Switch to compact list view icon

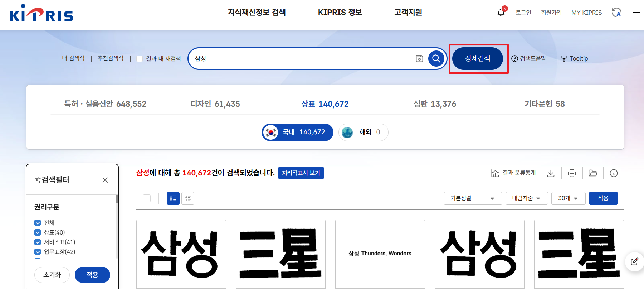tap(188, 198)
